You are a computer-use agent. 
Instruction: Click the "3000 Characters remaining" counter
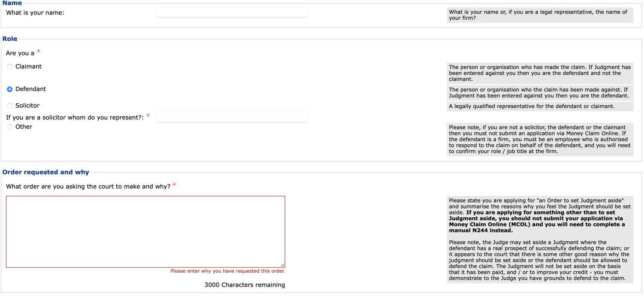point(244,285)
